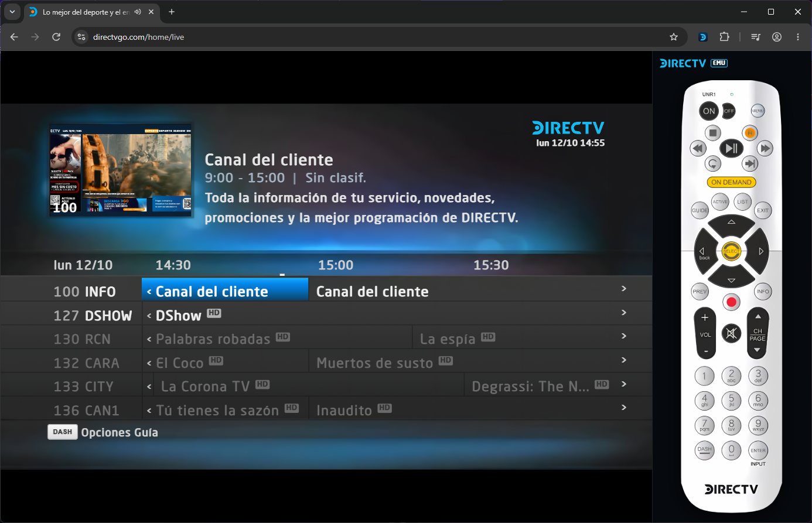Open the browser Extensions puzzle icon
Viewport: 812px width, 523px height.
[725, 37]
